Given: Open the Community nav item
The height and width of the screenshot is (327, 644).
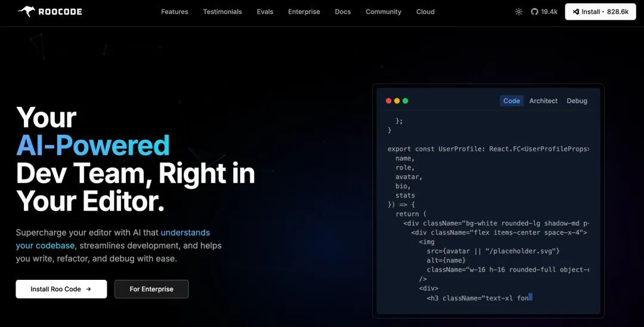Looking at the screenshot, I should [383, 12].
